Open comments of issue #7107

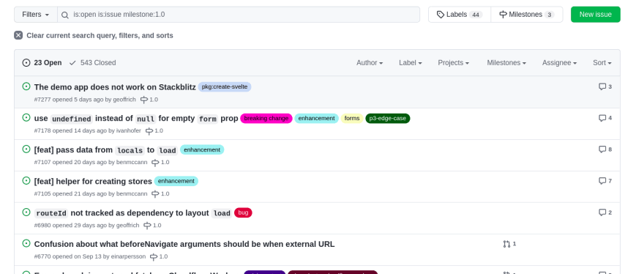tap(605, 149)
